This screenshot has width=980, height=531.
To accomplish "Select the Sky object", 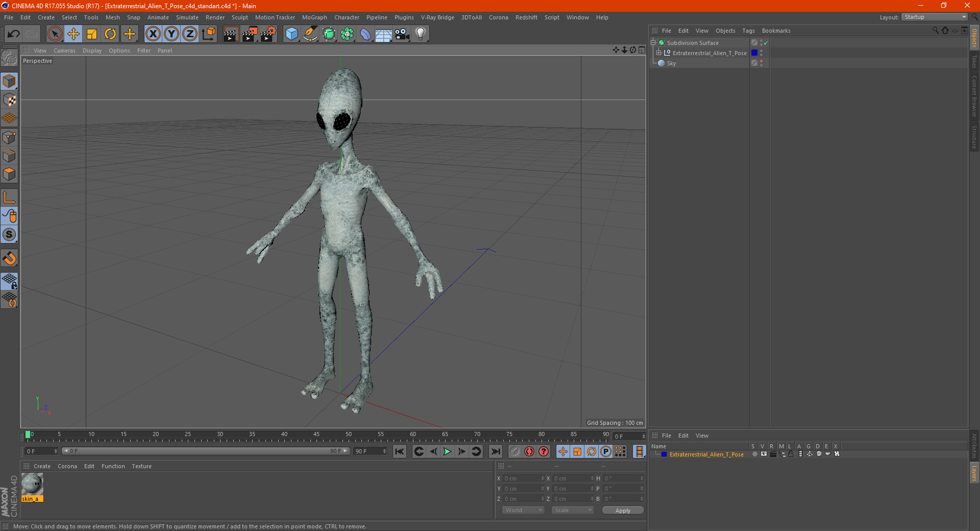I will (x=671, y=63).
